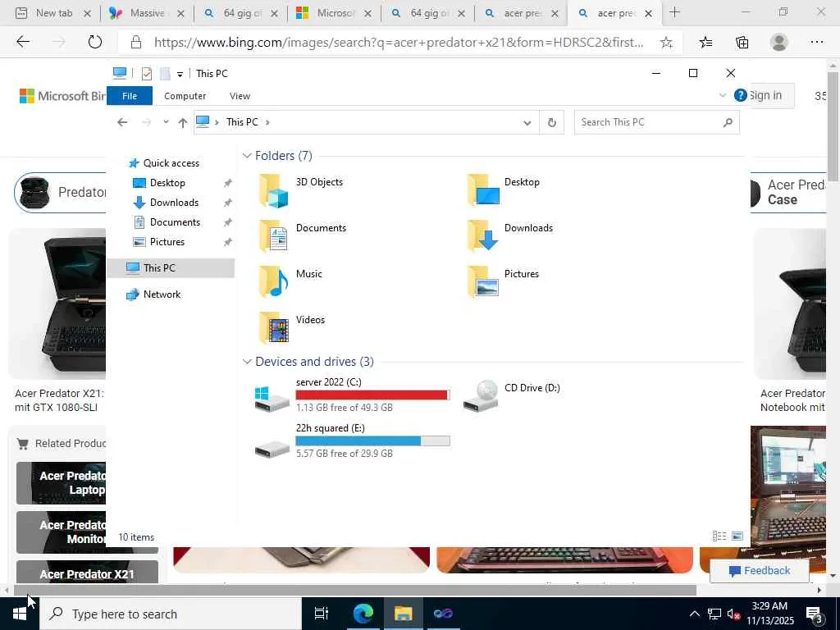Add this page to Edge favorites
Viewport: 840px width, 630px height.
coord(666,43)
